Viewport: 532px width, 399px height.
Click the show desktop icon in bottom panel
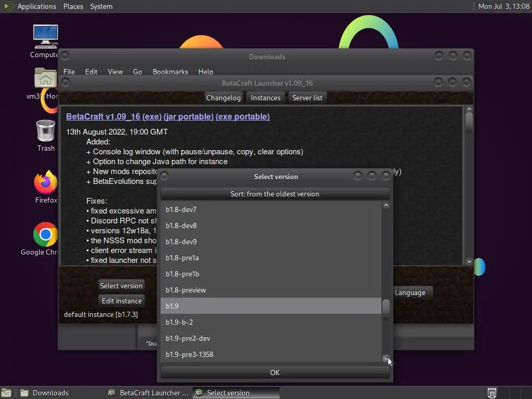click(x=6, y=393)
